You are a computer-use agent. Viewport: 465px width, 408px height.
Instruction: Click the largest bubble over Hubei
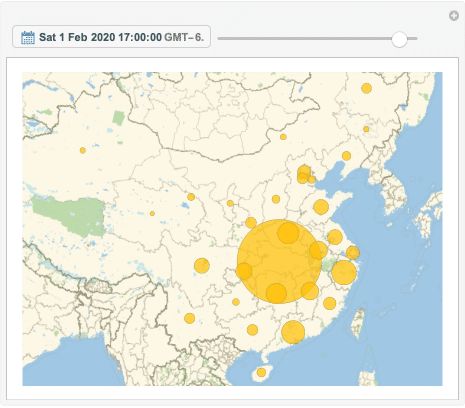279,261
